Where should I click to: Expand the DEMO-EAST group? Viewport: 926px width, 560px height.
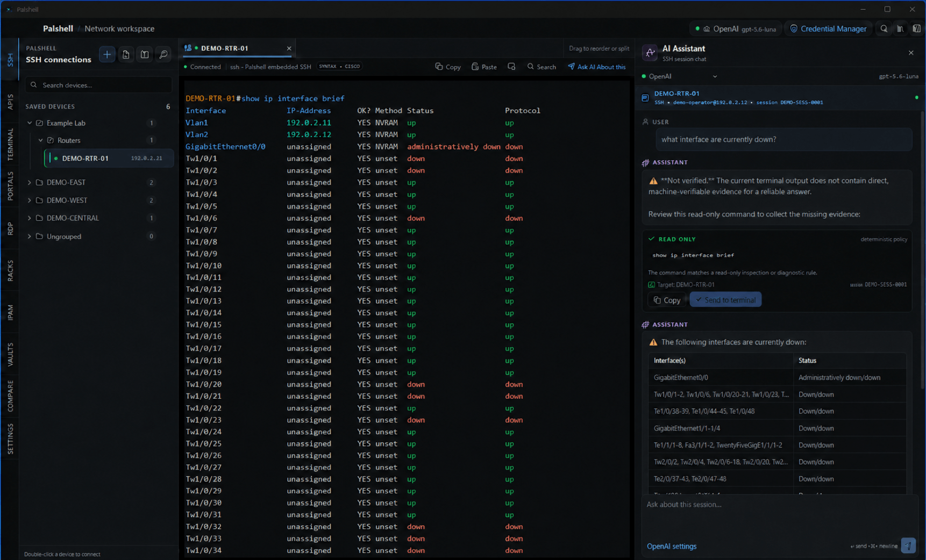(x=30, y=183)
